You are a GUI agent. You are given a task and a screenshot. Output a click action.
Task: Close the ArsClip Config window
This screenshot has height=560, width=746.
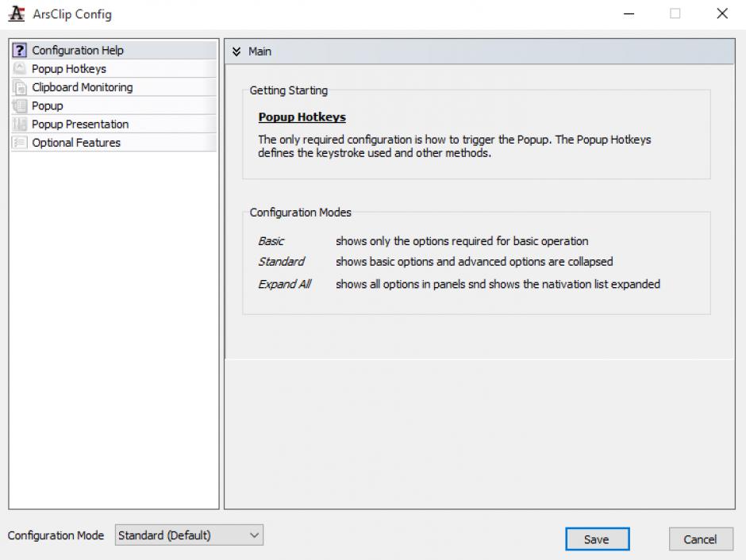[x=721, y=13]
